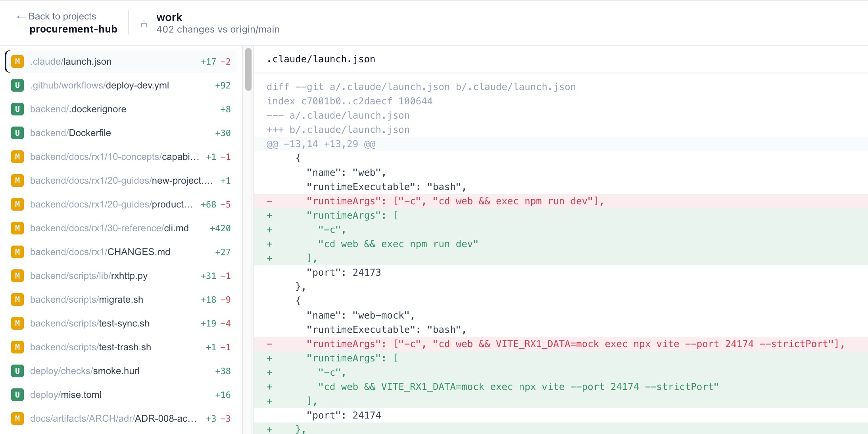Click the M badge for migrate.sh
868x434 pixels.
pos(17,300)
